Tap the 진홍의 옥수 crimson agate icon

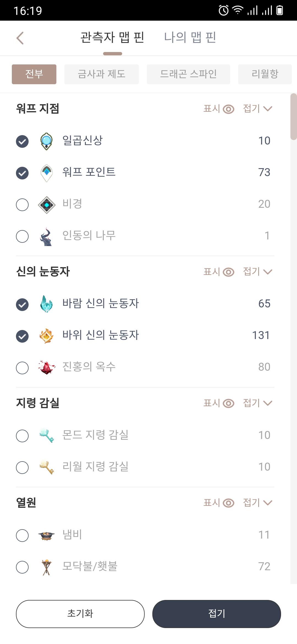click(x=46, y=367)
